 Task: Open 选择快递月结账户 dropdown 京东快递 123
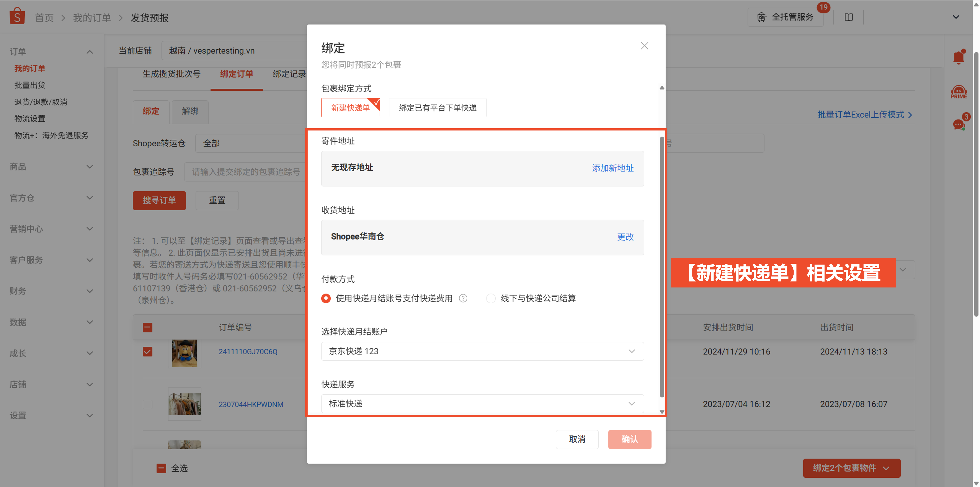click(482, 351)
